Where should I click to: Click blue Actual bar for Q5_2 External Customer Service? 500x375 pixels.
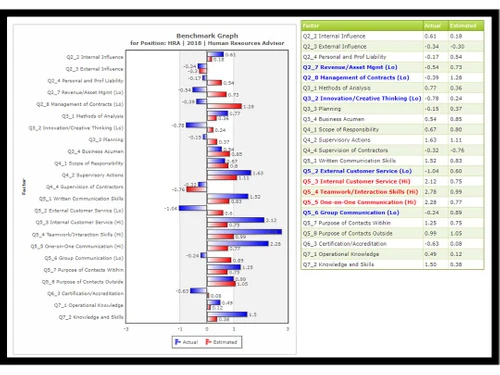click(x=193, y=208)
